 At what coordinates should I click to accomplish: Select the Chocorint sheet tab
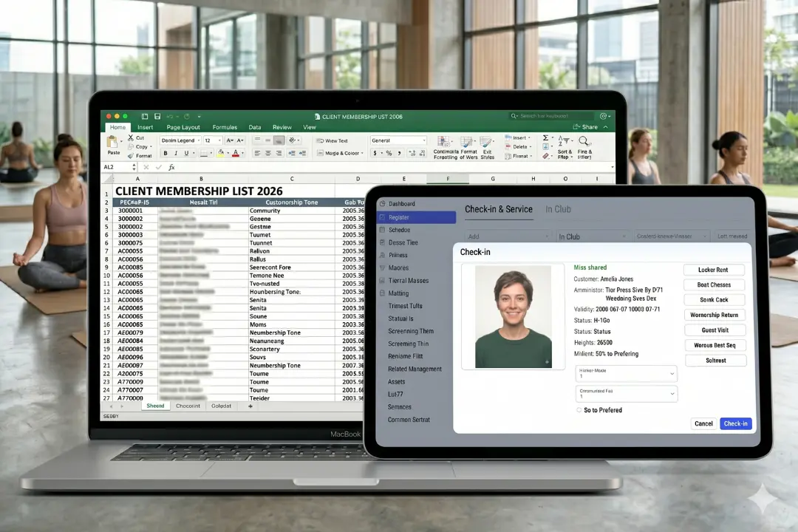[188, 406]
